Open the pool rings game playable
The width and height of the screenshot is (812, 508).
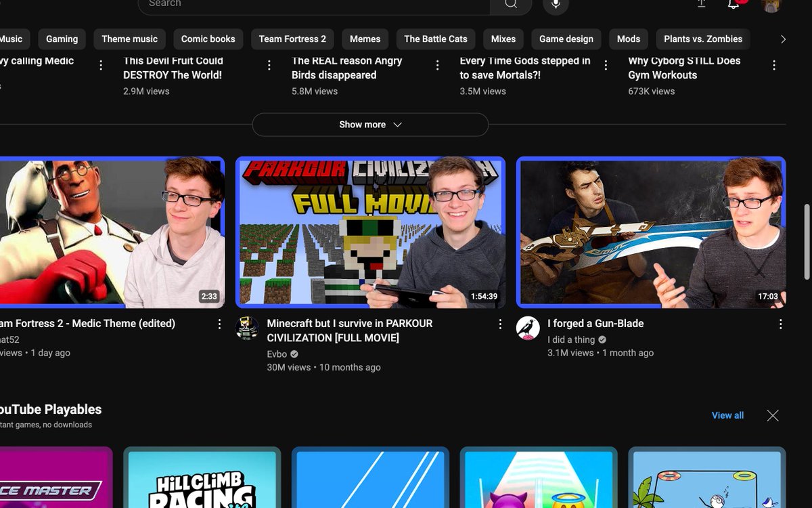pyautogui.click(x=707, y=478)
